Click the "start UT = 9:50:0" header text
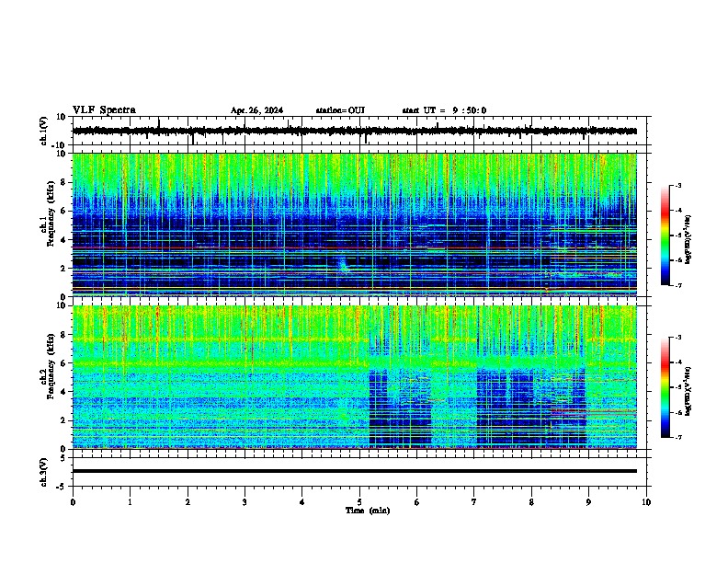728x563 pixels. pos(444,110)
